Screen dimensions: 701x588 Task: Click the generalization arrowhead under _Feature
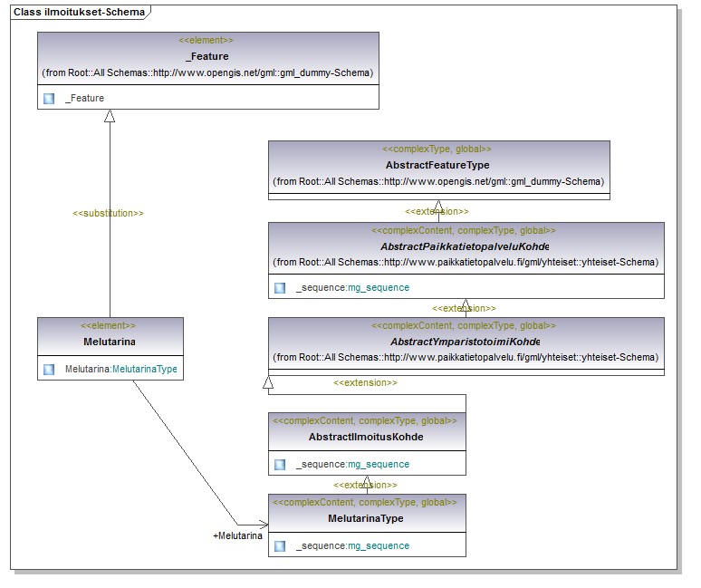[110, 116]
